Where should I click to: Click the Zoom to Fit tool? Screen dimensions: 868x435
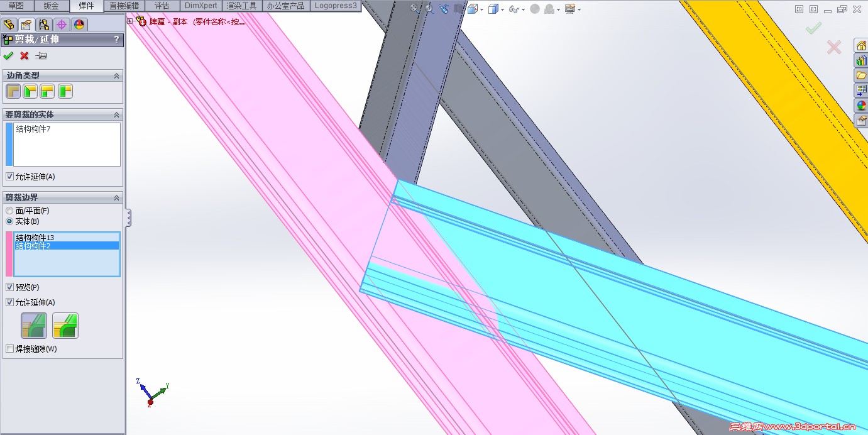(415, 9)
